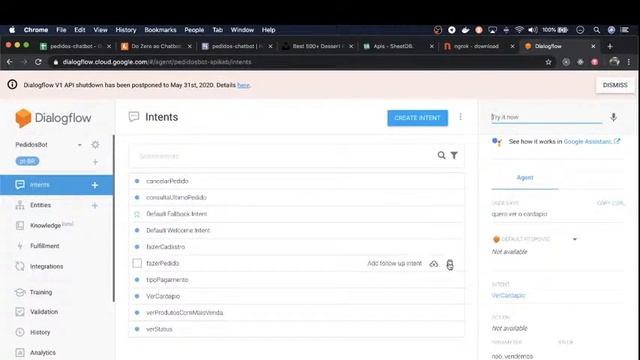Go back in Chrome
The width and height of the screenshot is (640, 360).
pos(10,62)
